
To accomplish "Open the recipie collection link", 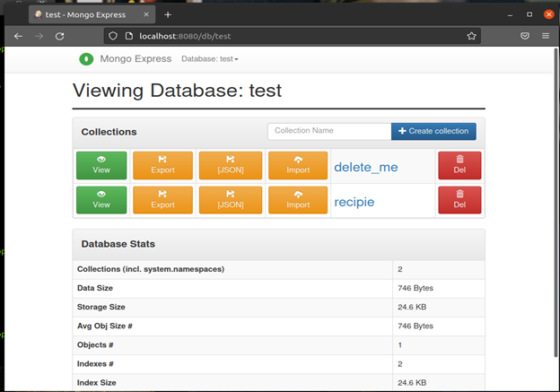I will (x=354, y=202).
